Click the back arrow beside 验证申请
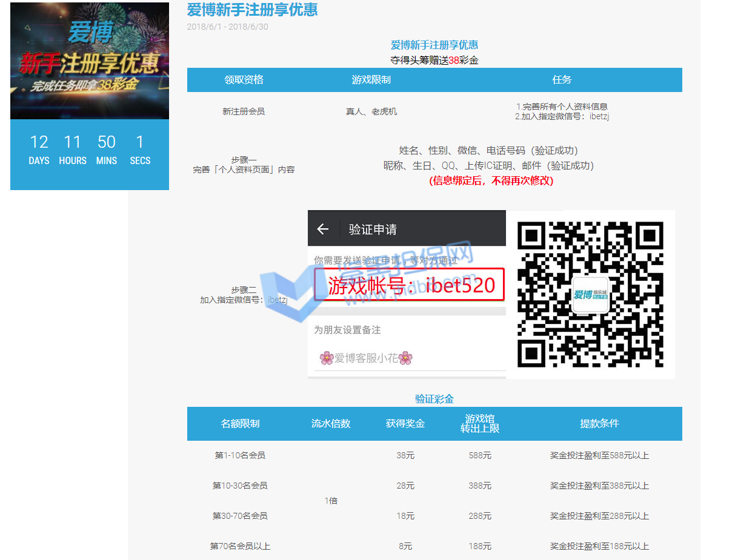The image size is (755, 560). point(323,229)
